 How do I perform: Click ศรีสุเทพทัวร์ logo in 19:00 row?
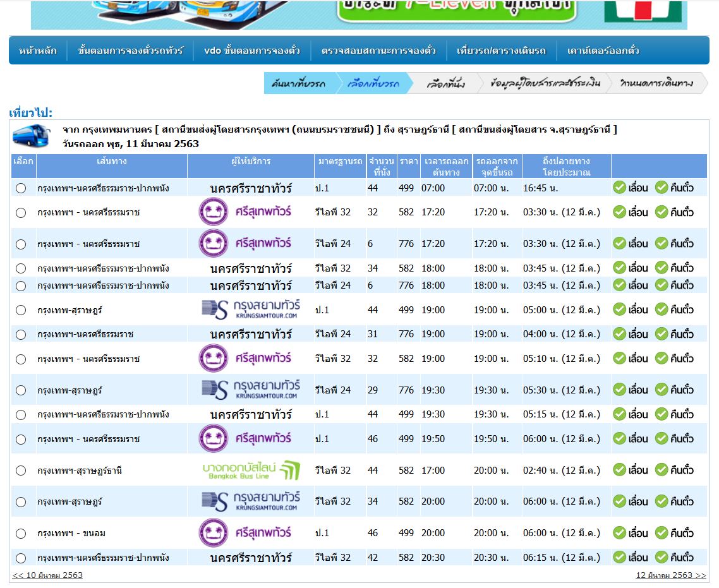click(x=245, y=358)
